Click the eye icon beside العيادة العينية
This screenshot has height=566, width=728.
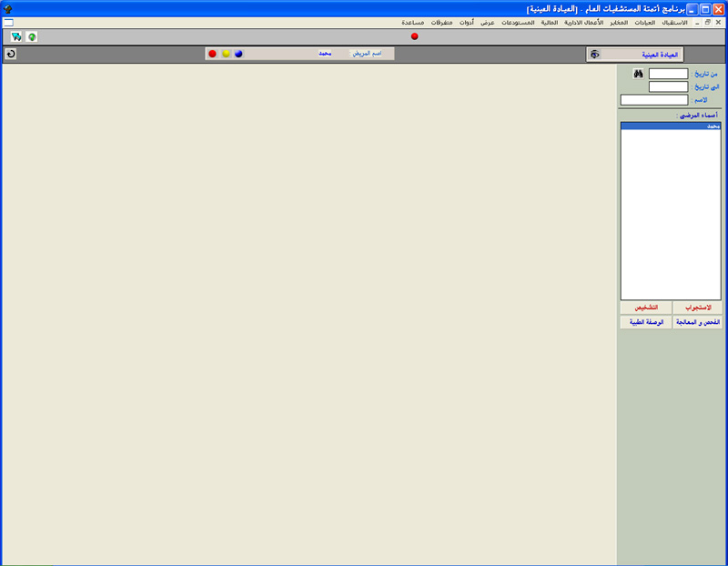pyautogui.click(x=595, y=55)
